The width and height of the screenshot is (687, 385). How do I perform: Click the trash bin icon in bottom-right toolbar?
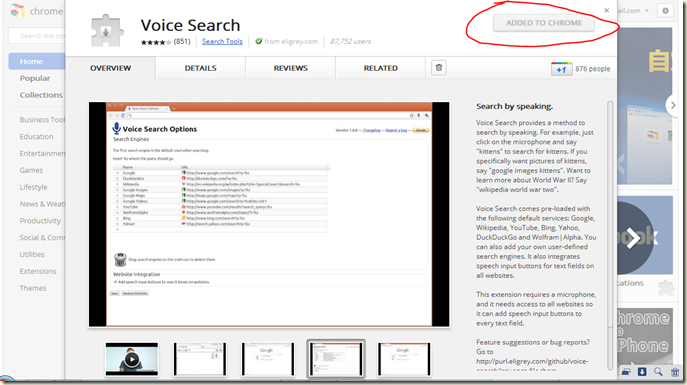(675, 372)
